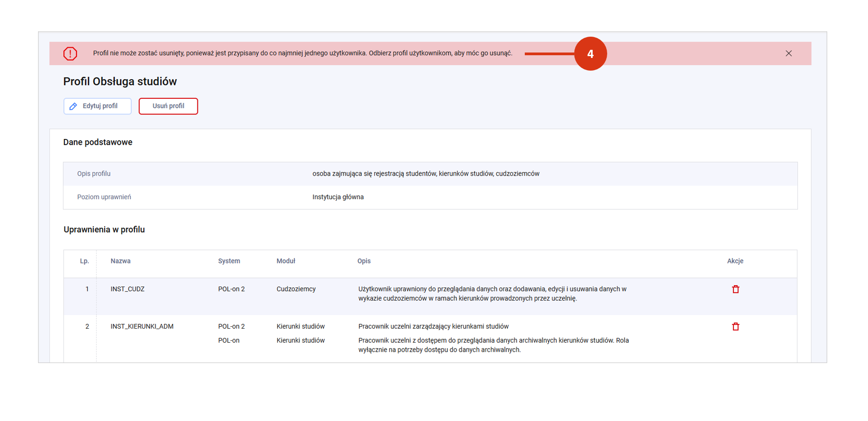The image size is (868, 421).
Task: Click the Poziom uprawnień label
Action: [x=104, y=197]
